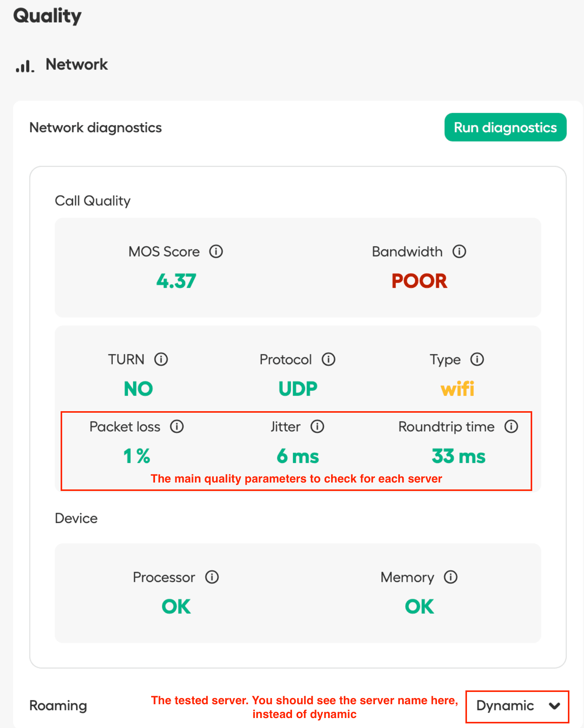
Task: Click the 33 ms roundtrip value
Action: point(459,456)
